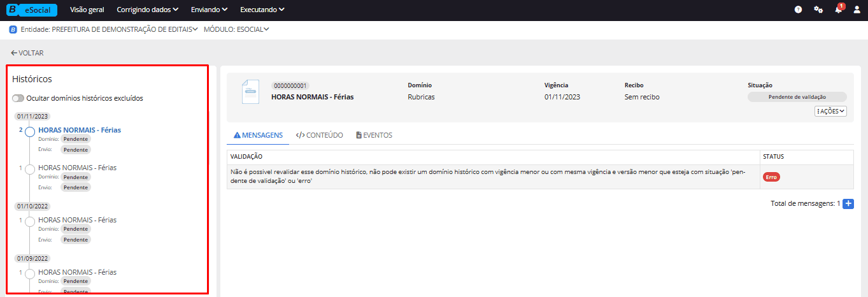Viewport: 868px width, 297px height.
Task: Click the eSocial logo icon
Action: 32,10
